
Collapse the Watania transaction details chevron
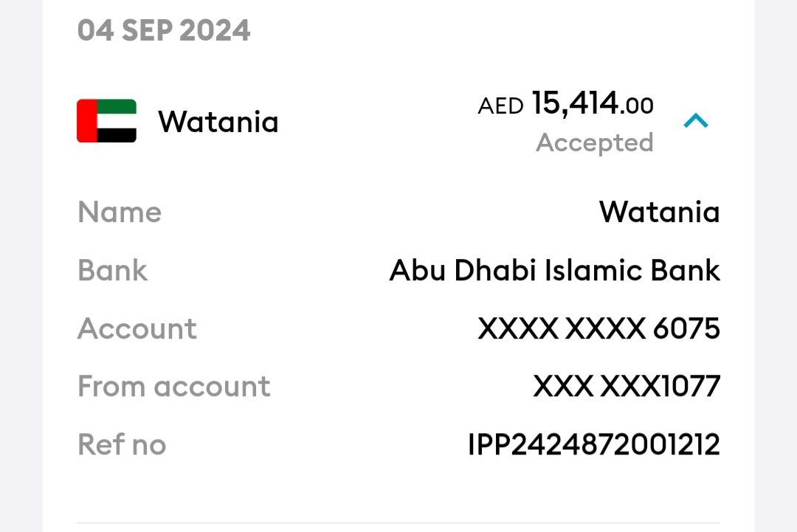[x=696, y=121]
